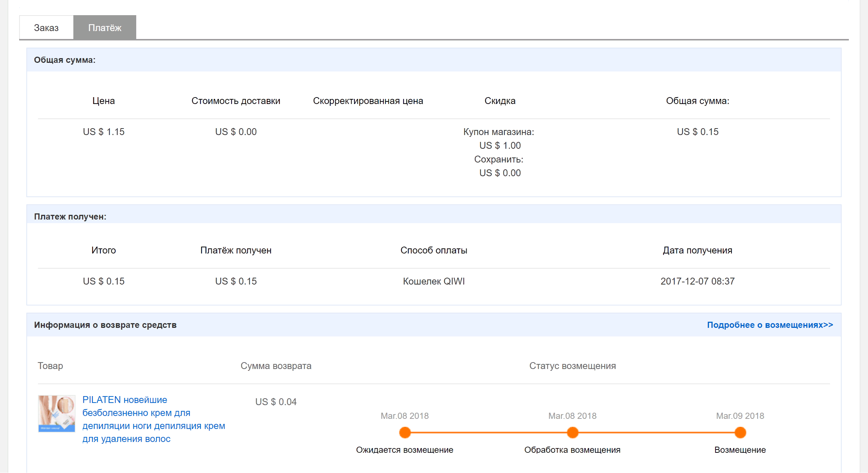
Task: Click the Кошелек QIWI payment method text
Action: 434,281
